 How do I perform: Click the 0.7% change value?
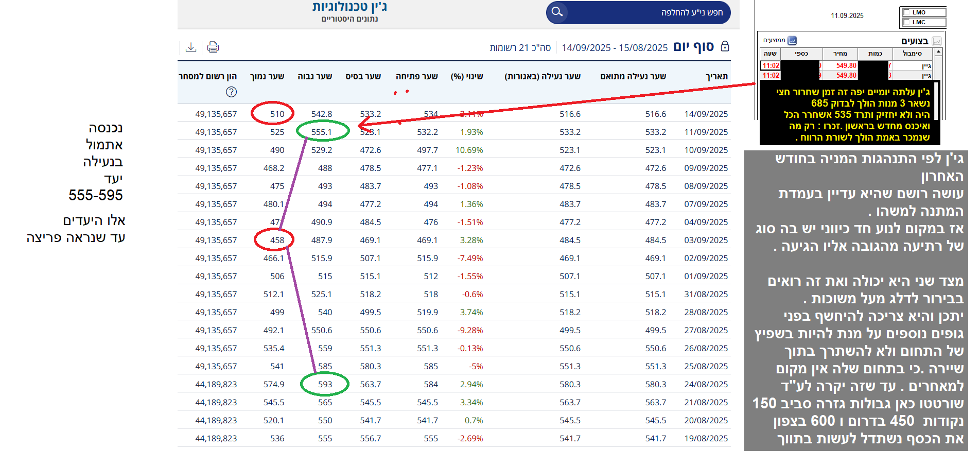(474, 420)
